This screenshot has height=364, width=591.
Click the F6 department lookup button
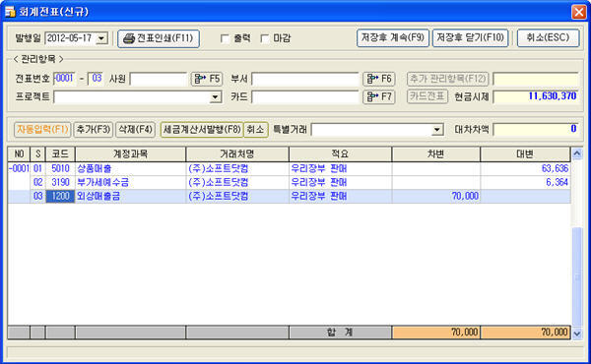(x=379, y=79)
